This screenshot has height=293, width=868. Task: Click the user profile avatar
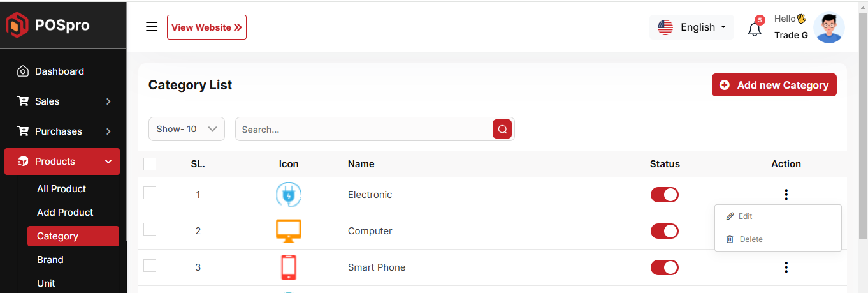[829, 28]
